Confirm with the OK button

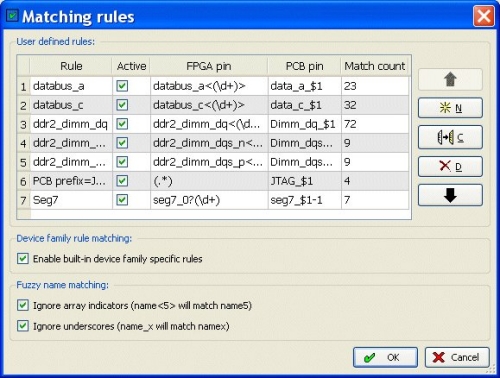(385, 357)
